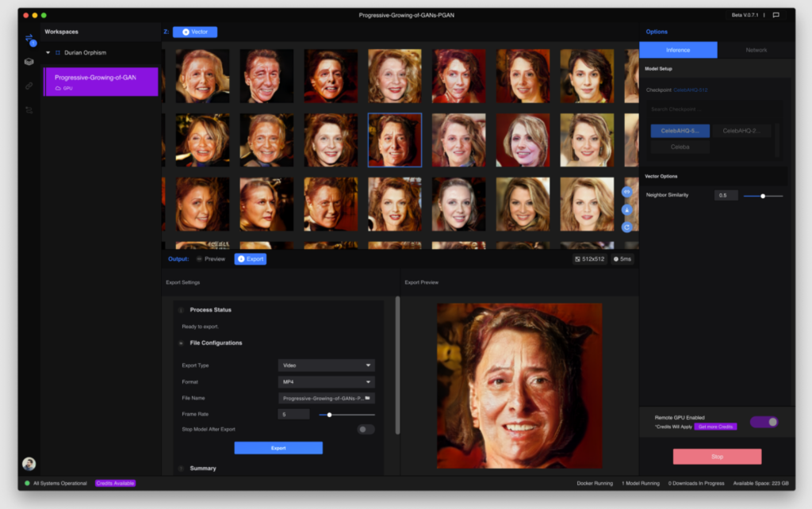Switch to the Network tab
Screen dimensions: 812x509
(x=756, y=50)
